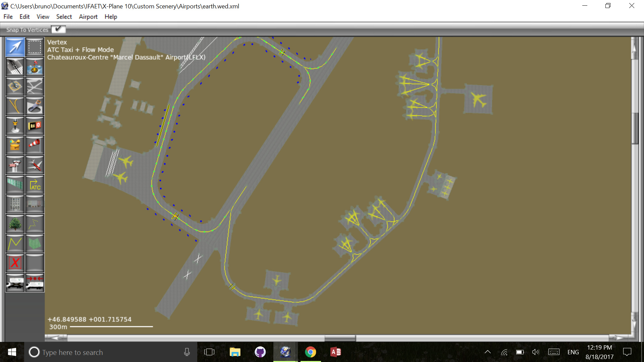The image size is (644, 362).
Task: Pick the Sealane buoy tool
Action: (35, 67)
